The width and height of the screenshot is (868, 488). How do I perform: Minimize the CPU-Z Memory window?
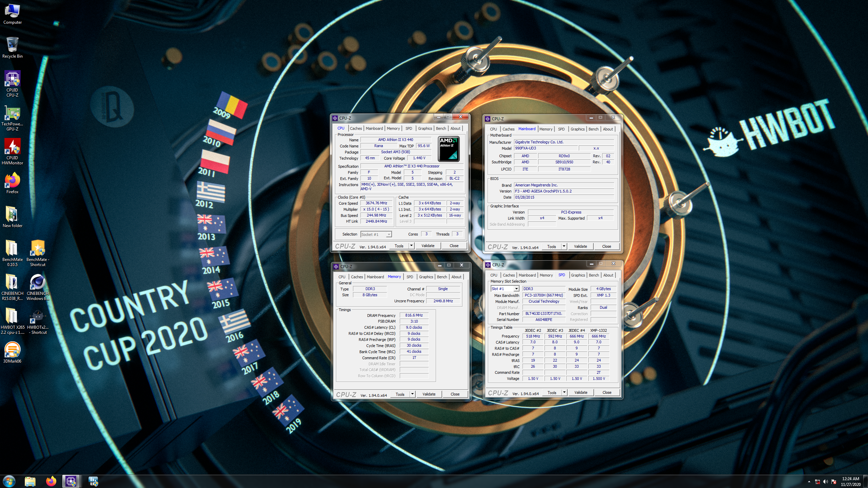pyautogui.click(x=439, y=265)
